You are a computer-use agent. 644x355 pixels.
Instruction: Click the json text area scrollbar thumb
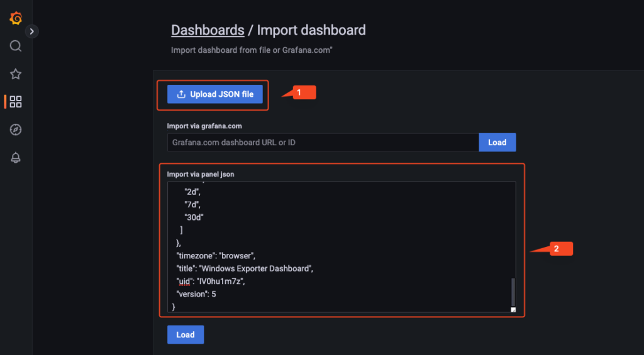(513, 292)
